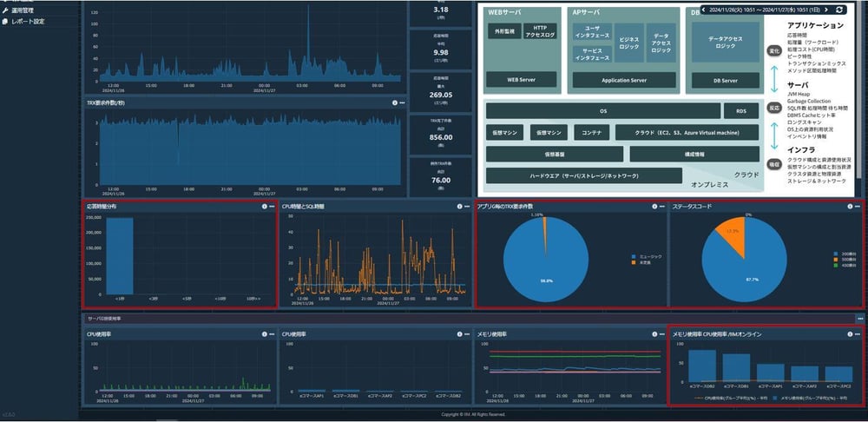Viewport: 868px width, 422px height.
Task: Click the 9.98 average response time value
Action: pyautogui.click(x=441, y=52)
